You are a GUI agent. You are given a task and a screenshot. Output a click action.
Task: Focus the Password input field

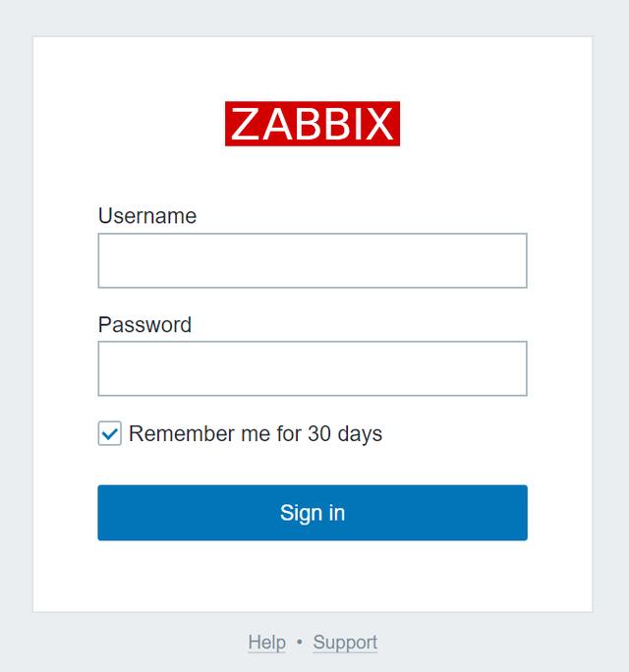313,368
